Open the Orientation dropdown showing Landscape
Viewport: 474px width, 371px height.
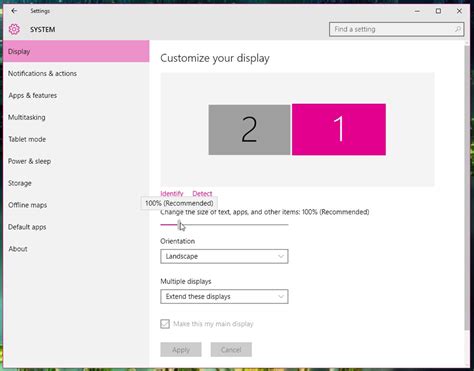[224, 256]
